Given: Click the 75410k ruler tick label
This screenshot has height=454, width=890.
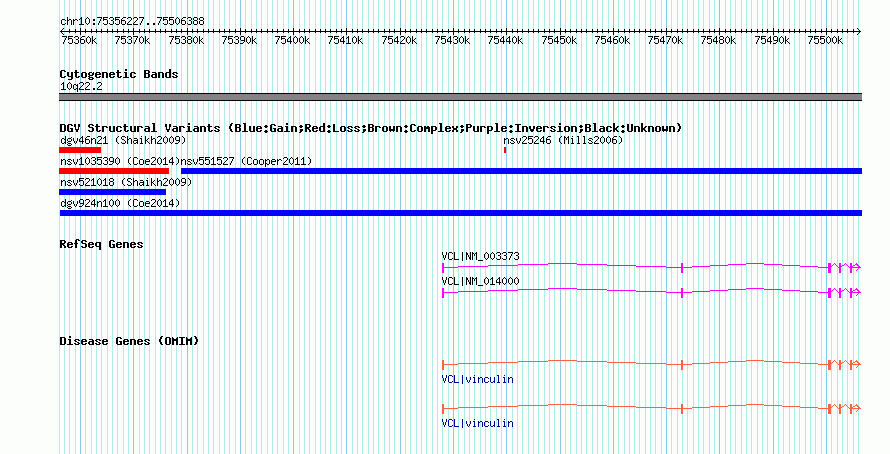Looking at the screenshot, I should tap(346, 40).
